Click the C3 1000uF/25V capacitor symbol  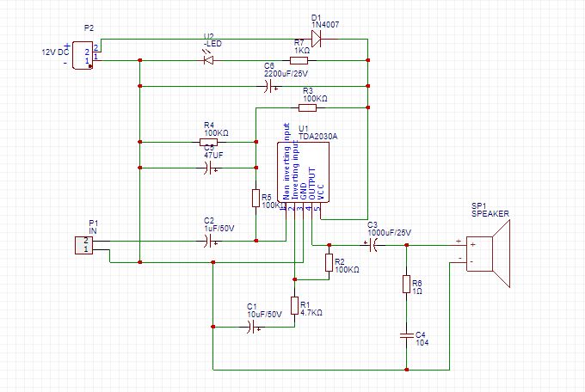pyautogui.click(x=372, y=245)
